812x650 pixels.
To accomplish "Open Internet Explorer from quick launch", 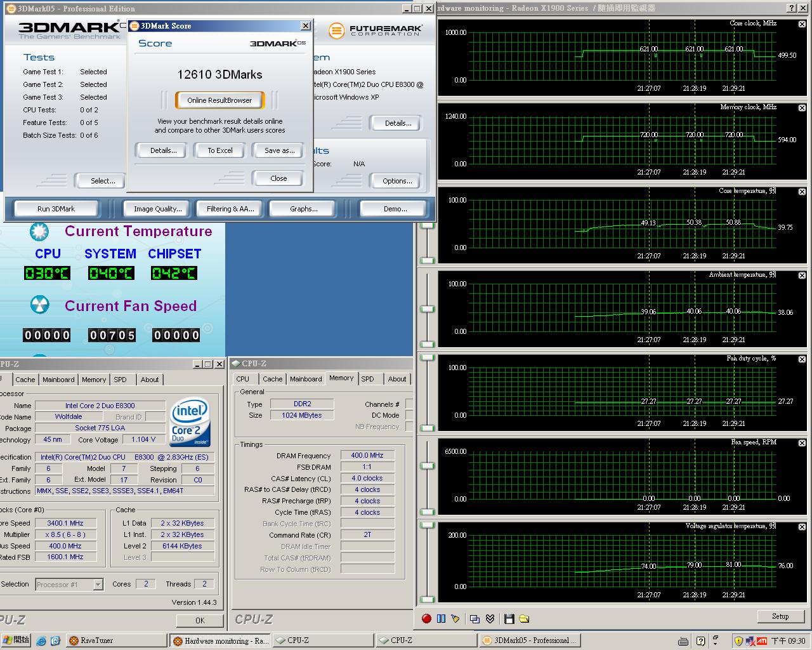I will click(42, 640).
